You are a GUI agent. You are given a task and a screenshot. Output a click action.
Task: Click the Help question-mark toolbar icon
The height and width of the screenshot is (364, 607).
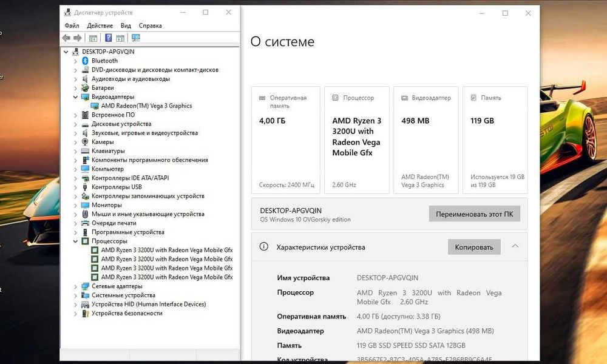coord(109,38)
